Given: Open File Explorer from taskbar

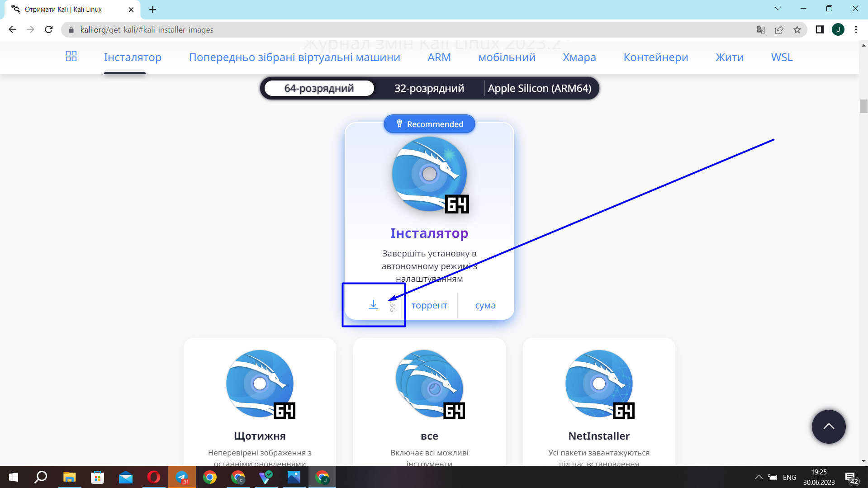Looking at the screenshot, I should pyautogui.click(x=69, y=477).
